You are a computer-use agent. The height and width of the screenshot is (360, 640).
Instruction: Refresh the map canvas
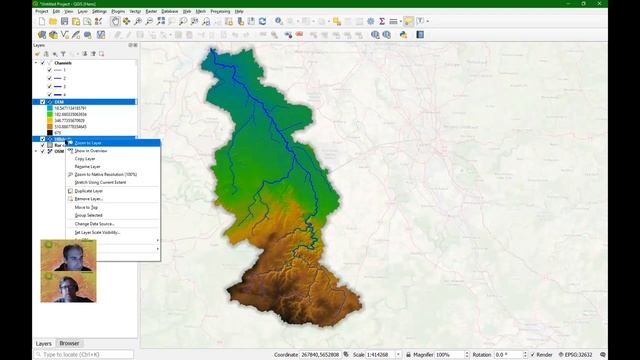[262, 21]
